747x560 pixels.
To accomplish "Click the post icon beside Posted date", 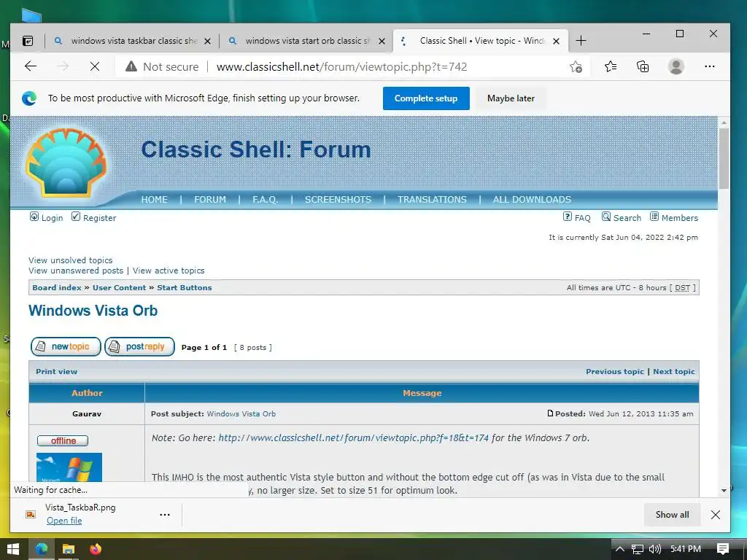I will (550, 413).
